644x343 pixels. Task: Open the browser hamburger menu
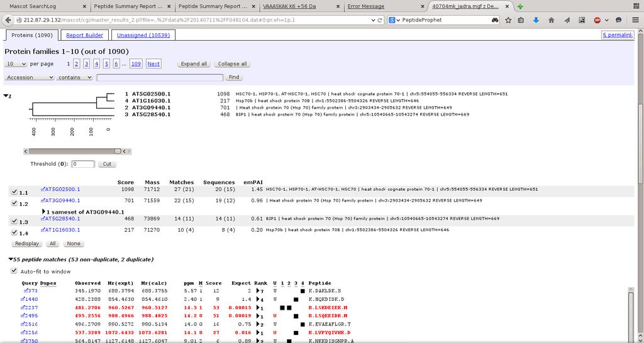coord(635,20)
